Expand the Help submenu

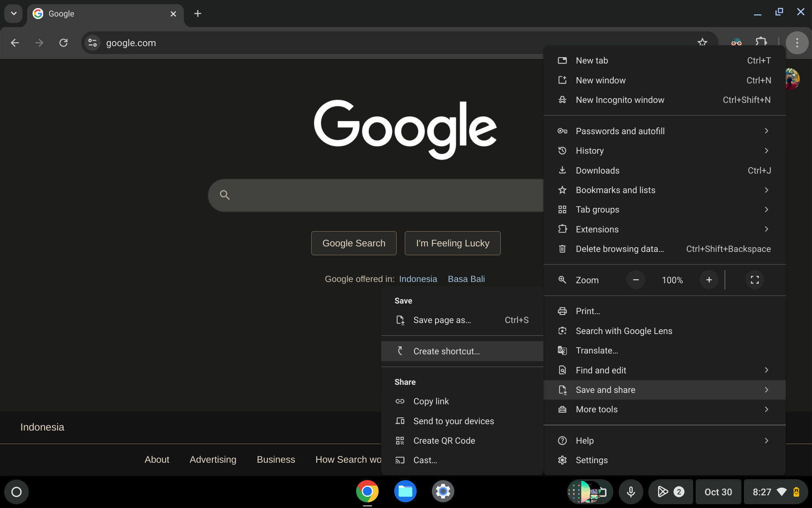click(x=664, y=441)
